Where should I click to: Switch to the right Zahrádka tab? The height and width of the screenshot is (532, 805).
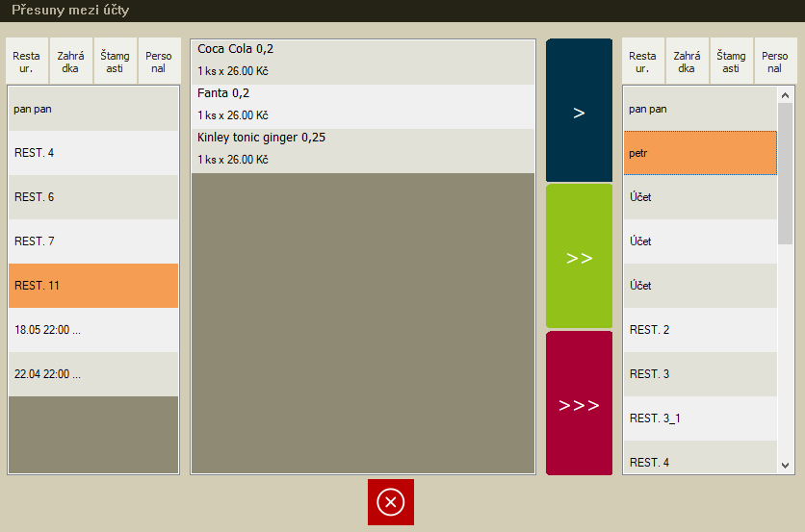687,63
